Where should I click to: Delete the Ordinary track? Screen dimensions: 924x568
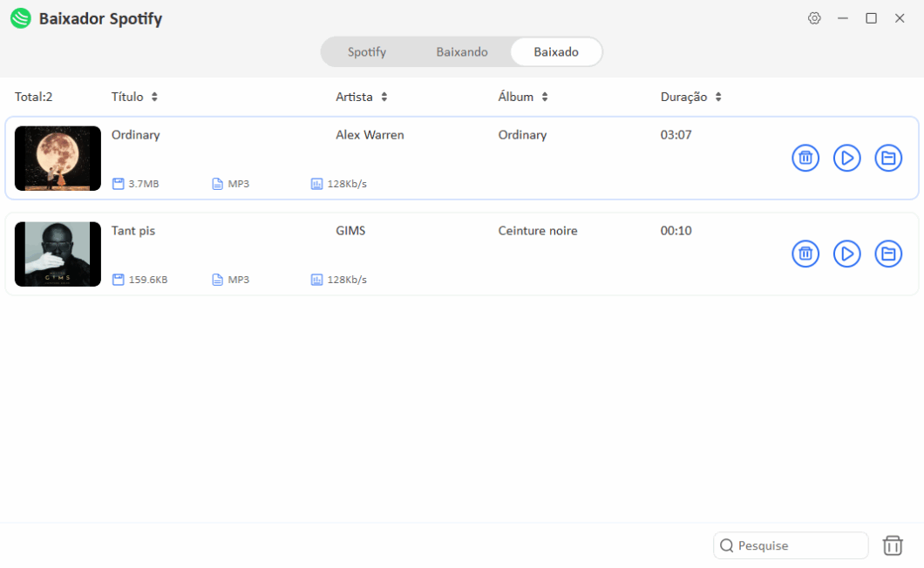pos(805,158)
